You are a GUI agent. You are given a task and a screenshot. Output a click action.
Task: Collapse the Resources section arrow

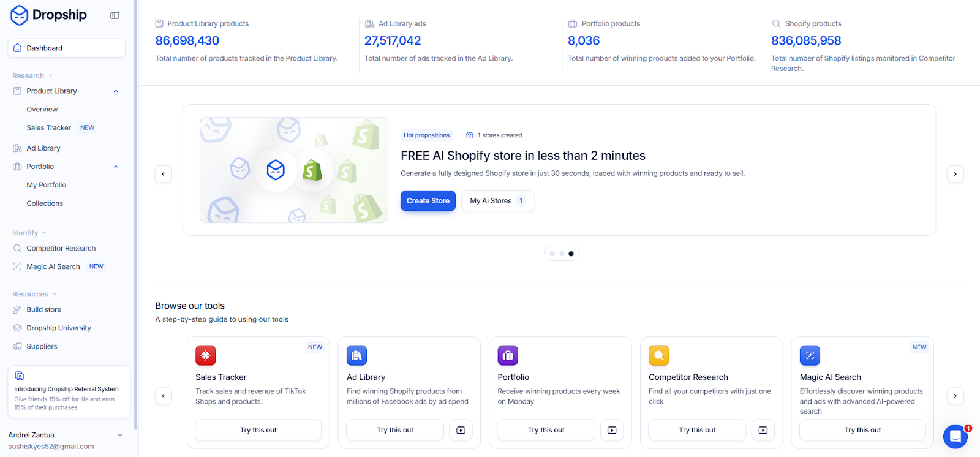[x=55, y=295]
